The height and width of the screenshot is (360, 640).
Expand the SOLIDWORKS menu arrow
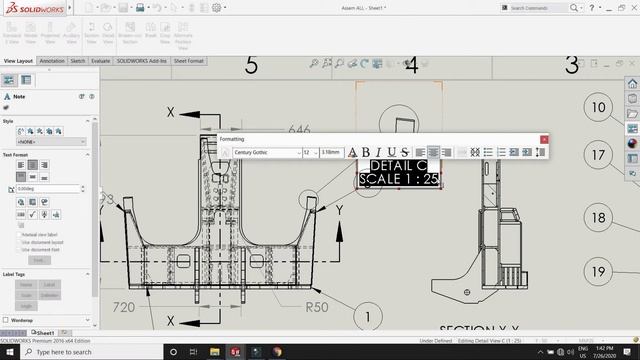pos(70,7)
